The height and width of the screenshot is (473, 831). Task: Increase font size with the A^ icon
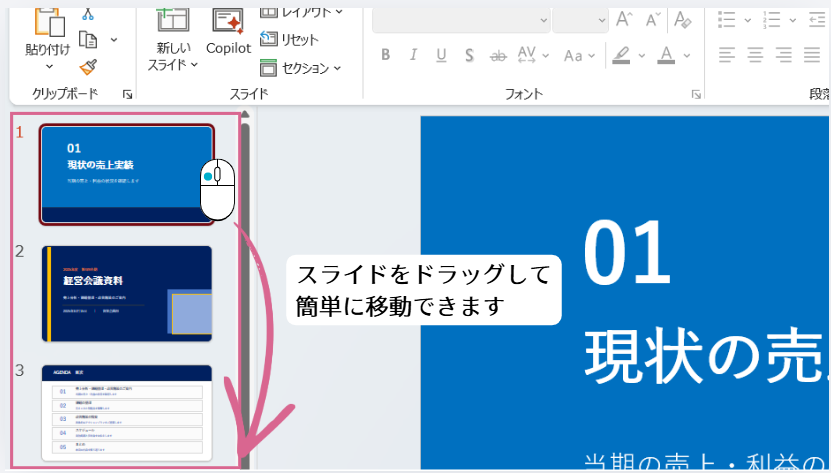[x=624, y=20]
